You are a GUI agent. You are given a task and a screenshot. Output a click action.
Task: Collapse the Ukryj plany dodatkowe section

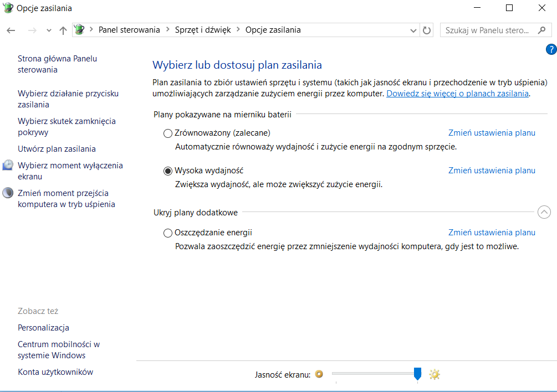(544, 212)
